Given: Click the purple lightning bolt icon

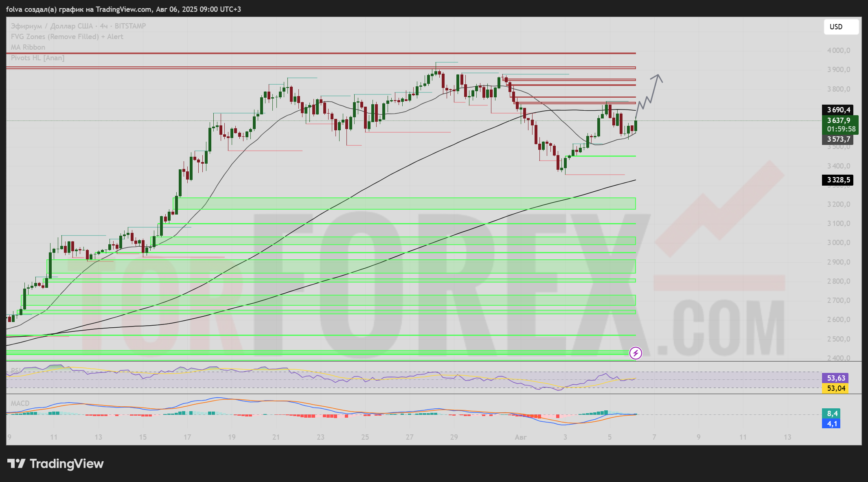Looking at the screenshot, I should click(x=636, y=353).
